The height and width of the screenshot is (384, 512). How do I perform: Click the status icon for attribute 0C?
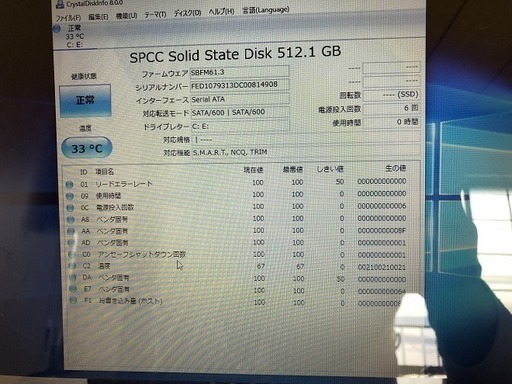coord(70,208)
